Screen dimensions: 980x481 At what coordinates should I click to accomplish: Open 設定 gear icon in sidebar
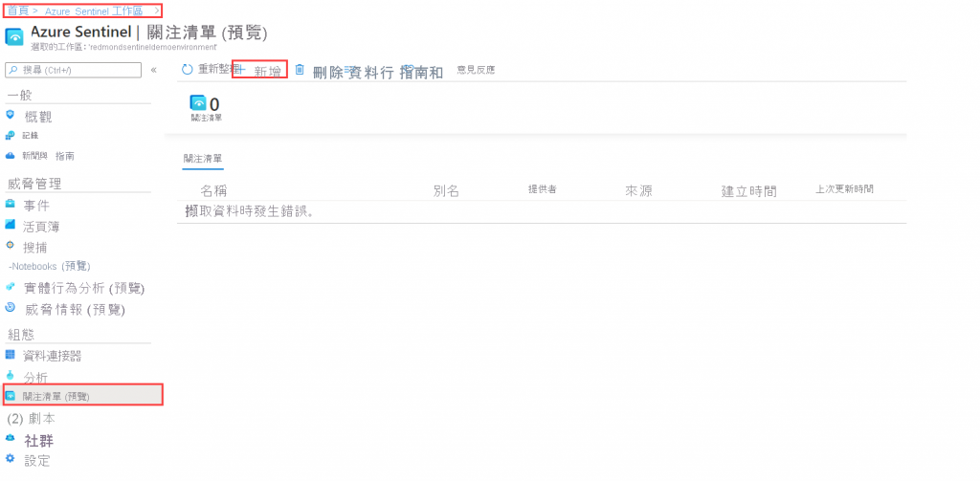pyautogui.click(x=10, y=459)
